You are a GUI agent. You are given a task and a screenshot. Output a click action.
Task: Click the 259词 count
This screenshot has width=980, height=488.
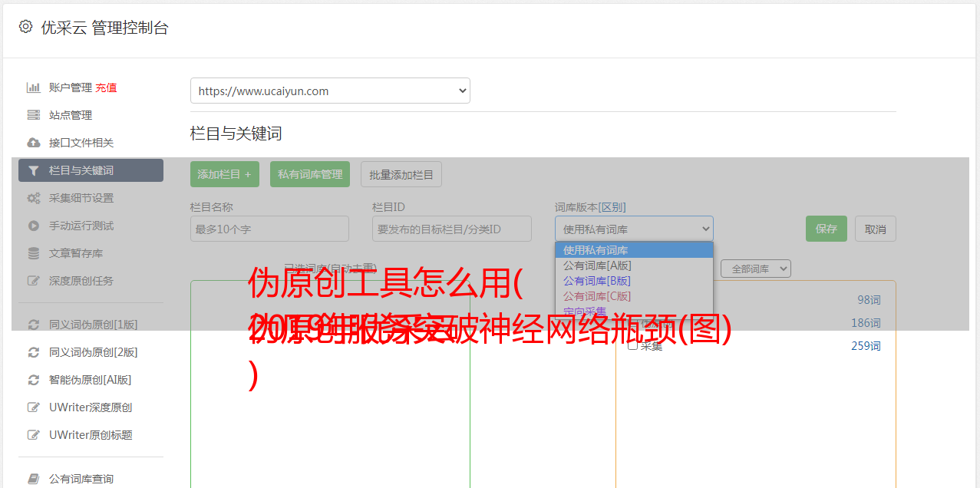tap(866, 346)
